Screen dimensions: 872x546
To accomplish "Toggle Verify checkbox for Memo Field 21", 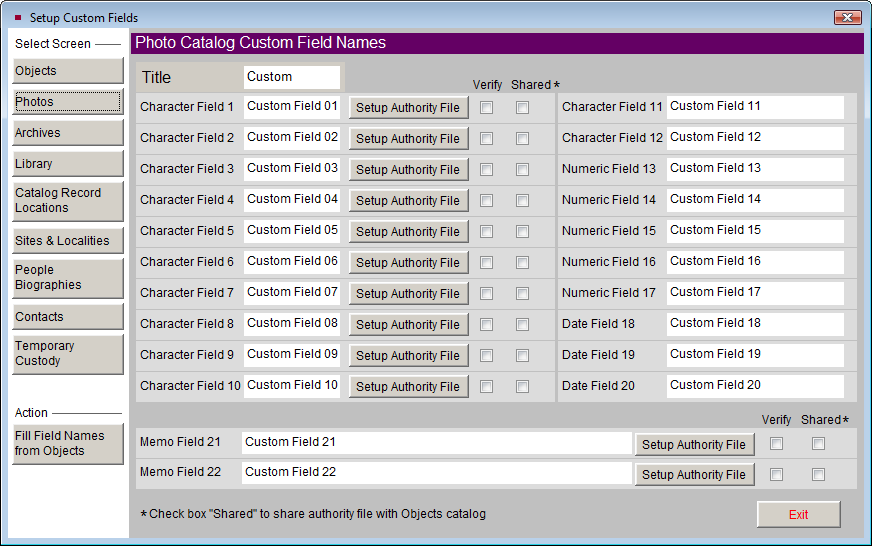I will (x=776, y=444).
